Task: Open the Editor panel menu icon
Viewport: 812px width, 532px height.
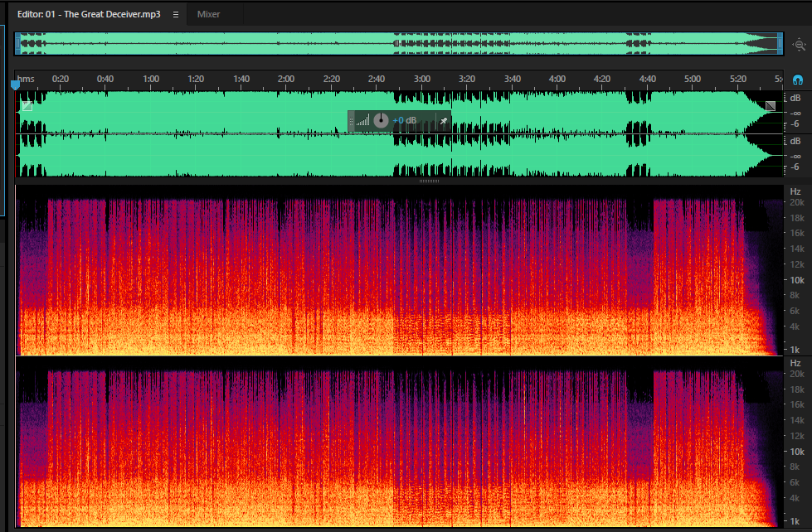Action: pyautogui.click(x=176, y=14)
